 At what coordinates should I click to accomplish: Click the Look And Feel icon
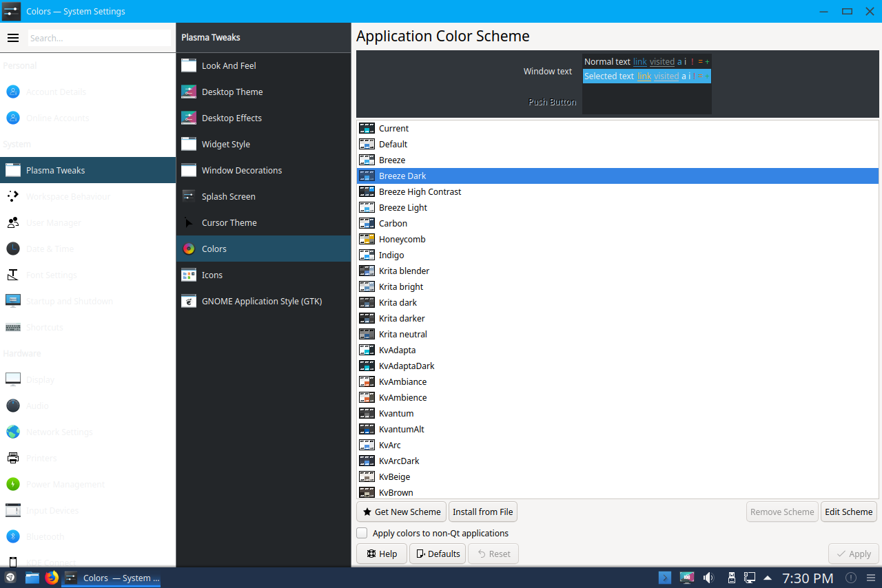click(189, 65)
